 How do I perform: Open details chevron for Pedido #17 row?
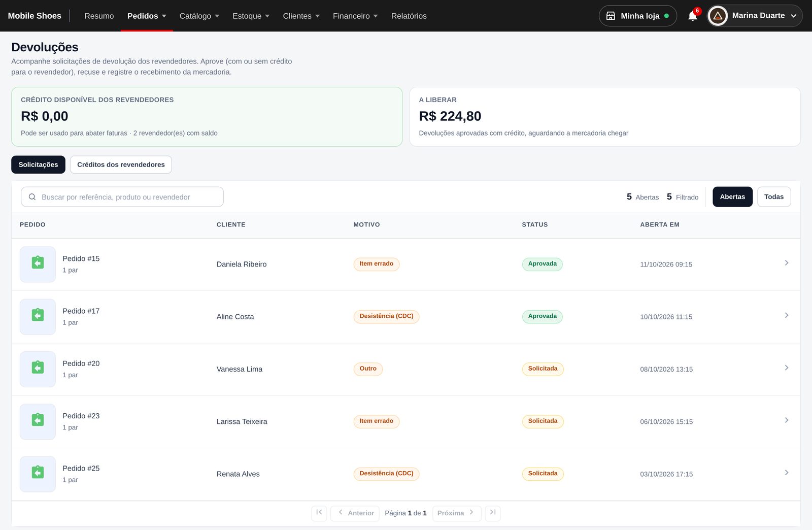786,315
